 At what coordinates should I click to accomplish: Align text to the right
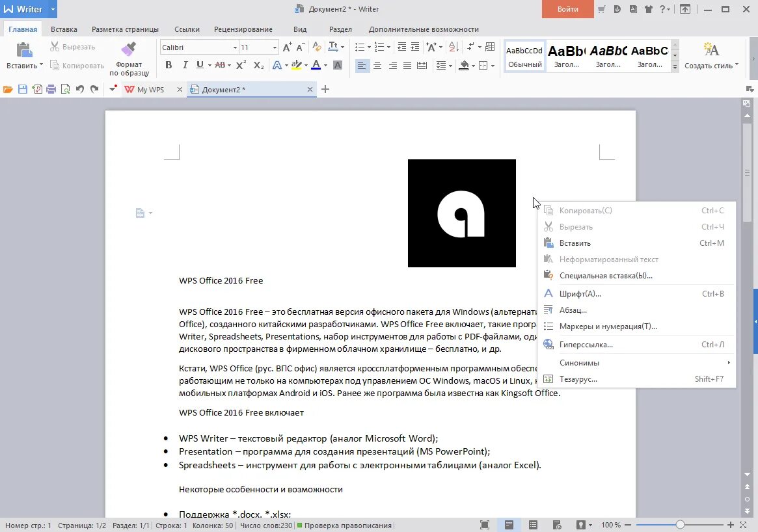coord(392,65)
